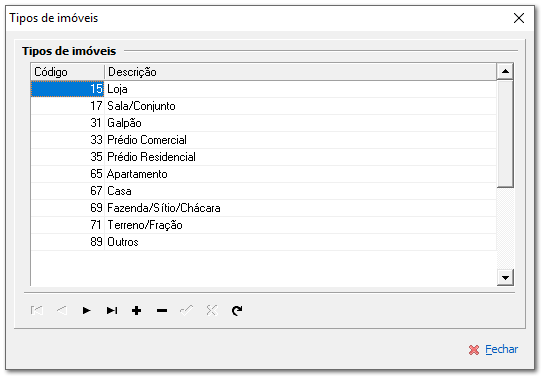Refresh data with circular arrow icon

coord(237,310)
